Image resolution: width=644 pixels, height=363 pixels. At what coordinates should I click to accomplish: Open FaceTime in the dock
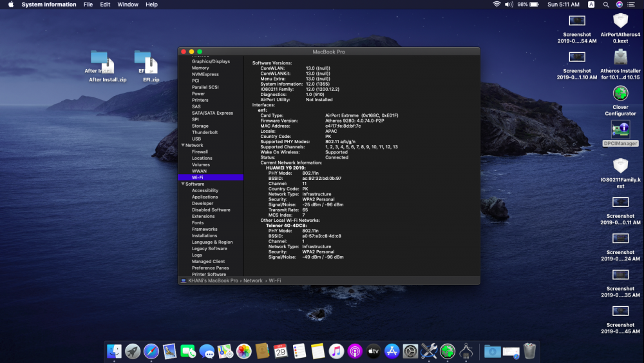188,351
